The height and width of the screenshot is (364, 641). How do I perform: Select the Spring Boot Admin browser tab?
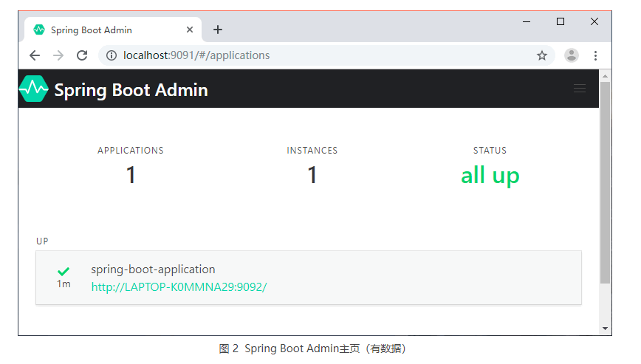click(x=113, y=30)
